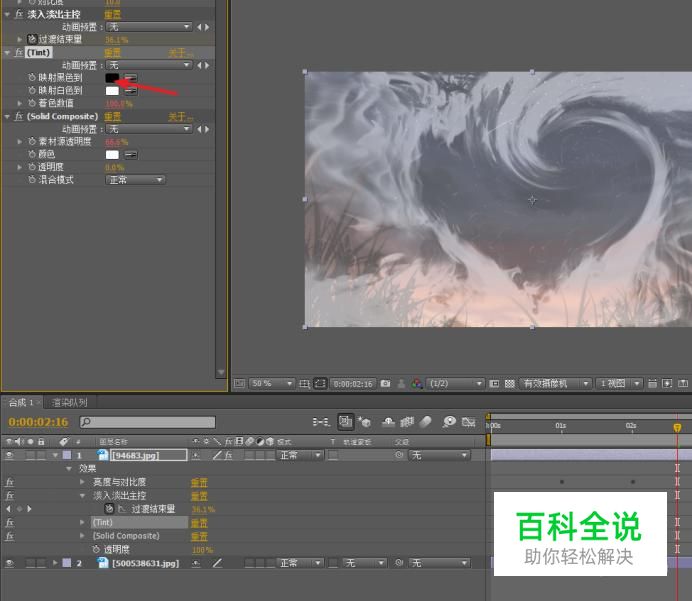The height and width of the screenshot is (601, 692).
Task: Collapse the (Tint) effect group
Action: click(x=7, y=53)
